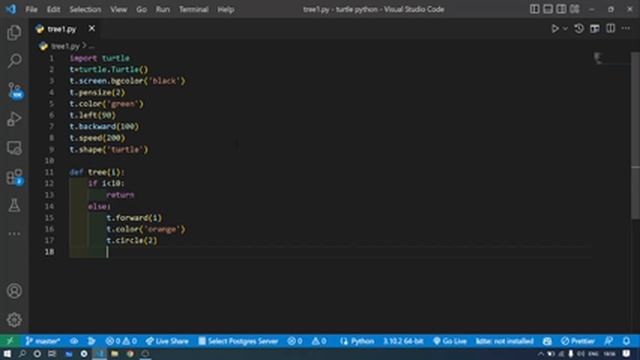Open the Windows Start menu
Image resolution: width=640 pixels, height=360 pixels.
[x=7, y=354]
